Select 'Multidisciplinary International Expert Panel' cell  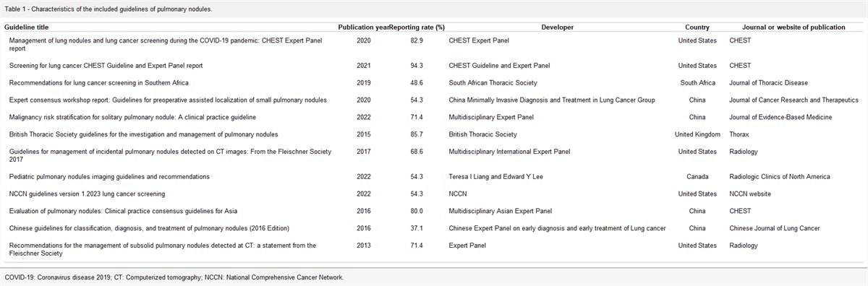[x=509, y=152]
